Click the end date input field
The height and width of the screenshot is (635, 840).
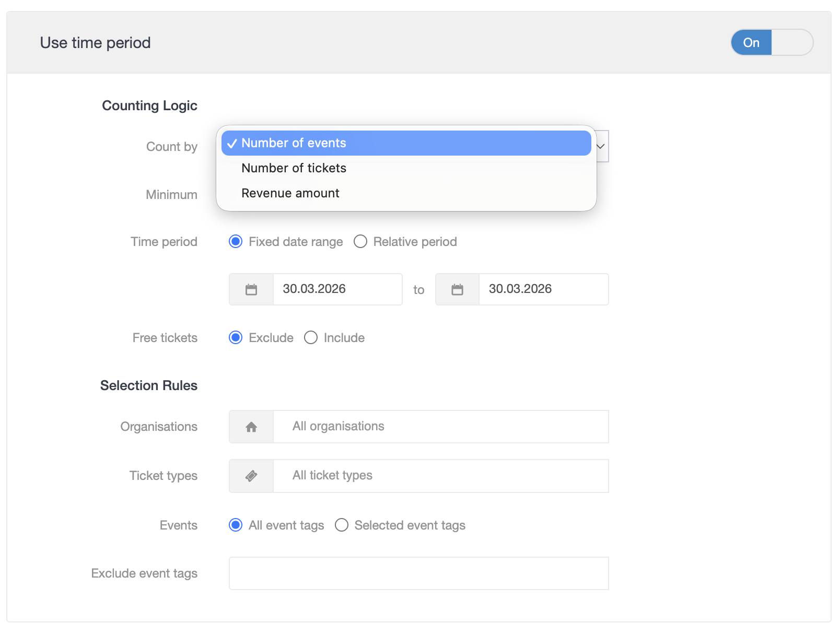[x=543, y=289]
